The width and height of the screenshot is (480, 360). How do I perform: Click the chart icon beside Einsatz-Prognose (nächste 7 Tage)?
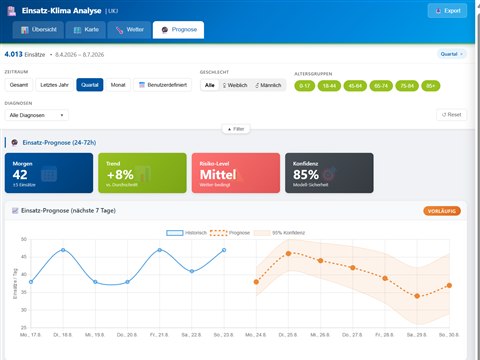(15, 211)
